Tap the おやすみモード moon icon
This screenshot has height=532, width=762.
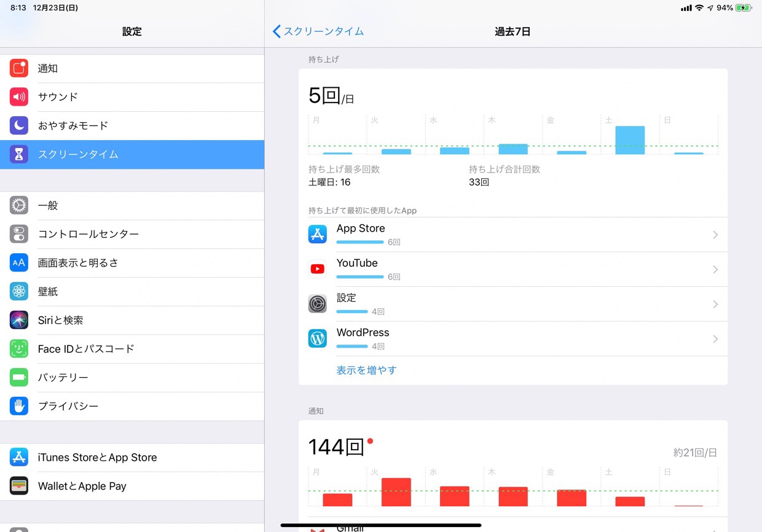[19, 125]
